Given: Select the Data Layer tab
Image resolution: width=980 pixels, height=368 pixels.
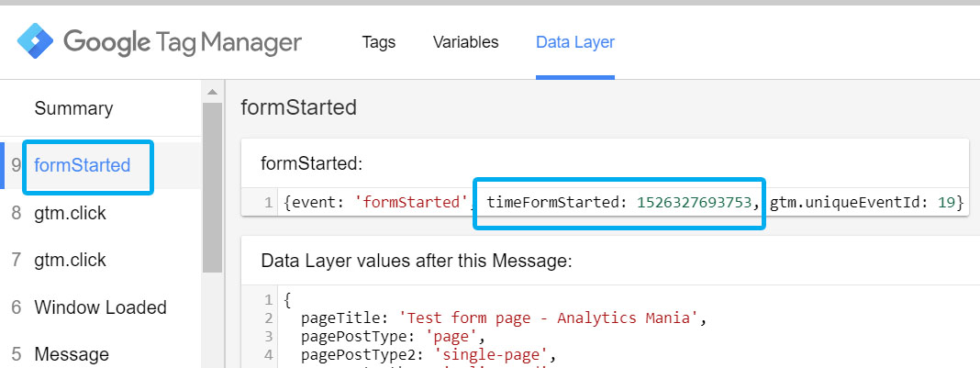Looking at the screenshot, I should tap(575, 42).
